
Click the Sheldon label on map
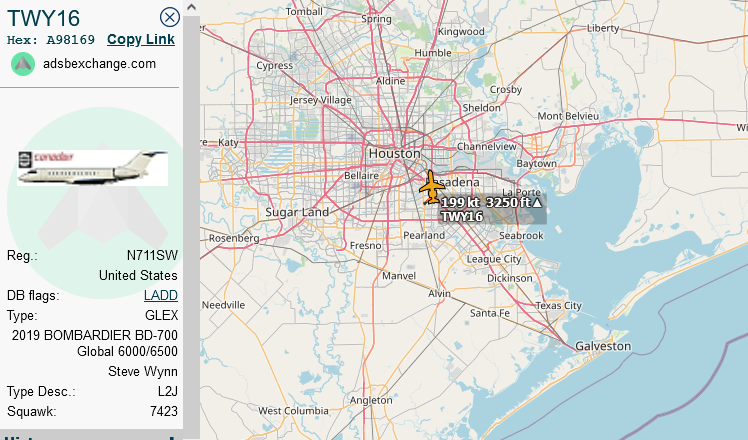click(481, 108)
